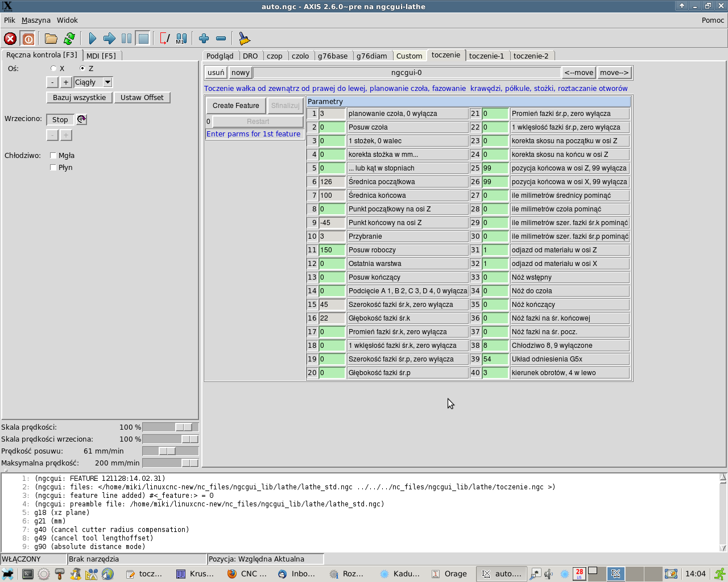Toggle optional pause M1 icon
Screen dimensions: 728x582
(181, 39)
